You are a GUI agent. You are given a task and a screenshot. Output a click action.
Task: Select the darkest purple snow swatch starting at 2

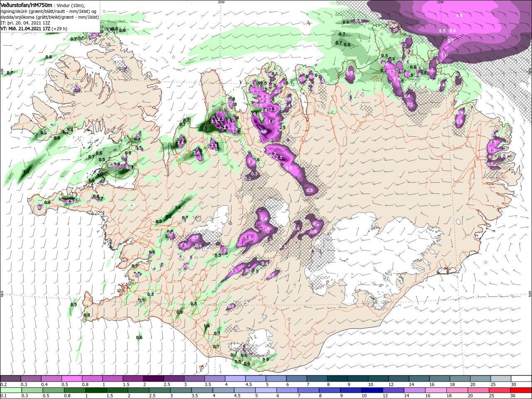tap(153, 379)
